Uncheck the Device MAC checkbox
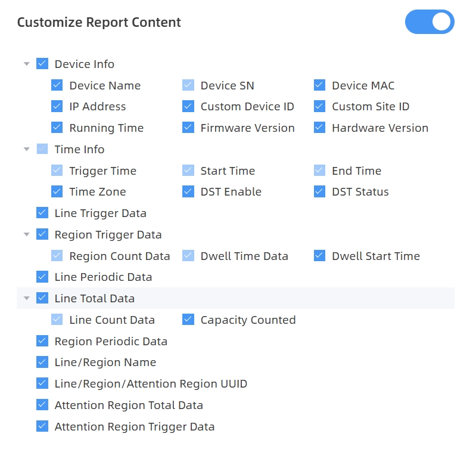Image resolution: width=476 pixels, height=449 pixels. [320, 85]
